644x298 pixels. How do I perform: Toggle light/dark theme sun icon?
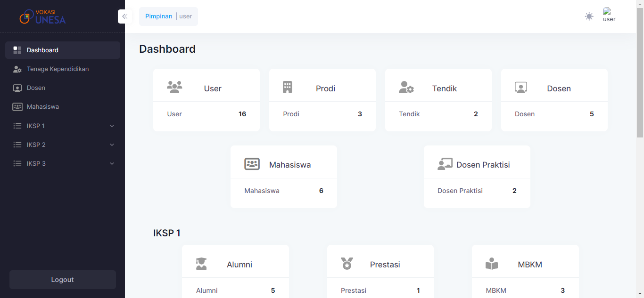[589, 16]
